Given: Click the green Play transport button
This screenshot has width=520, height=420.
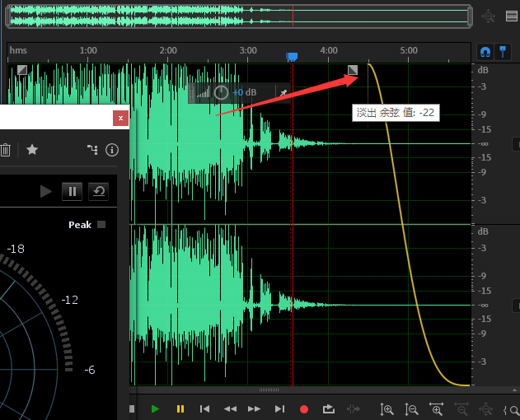Looking at the screenshot, I should [x=155, y=409].
